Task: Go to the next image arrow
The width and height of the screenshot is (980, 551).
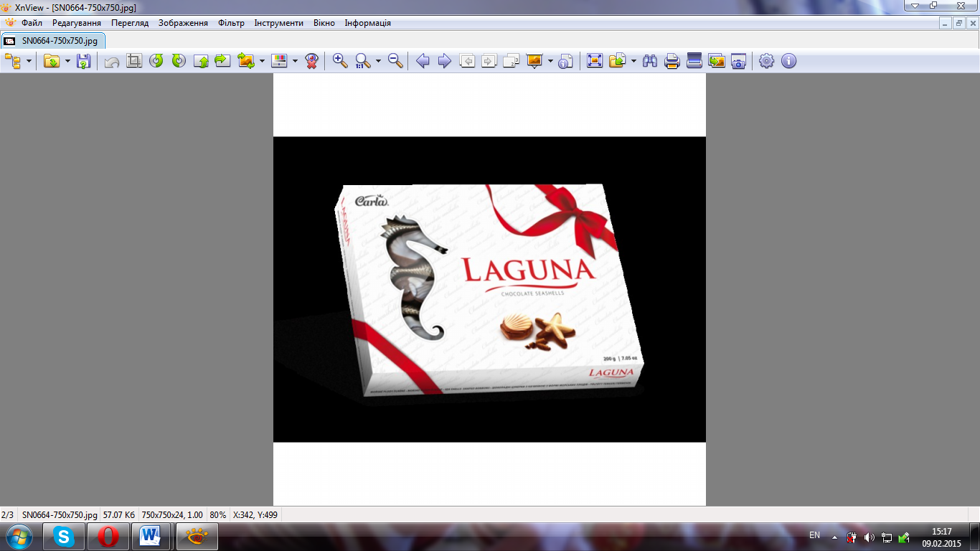Action: pyautogui.click(x=445, y=61)
